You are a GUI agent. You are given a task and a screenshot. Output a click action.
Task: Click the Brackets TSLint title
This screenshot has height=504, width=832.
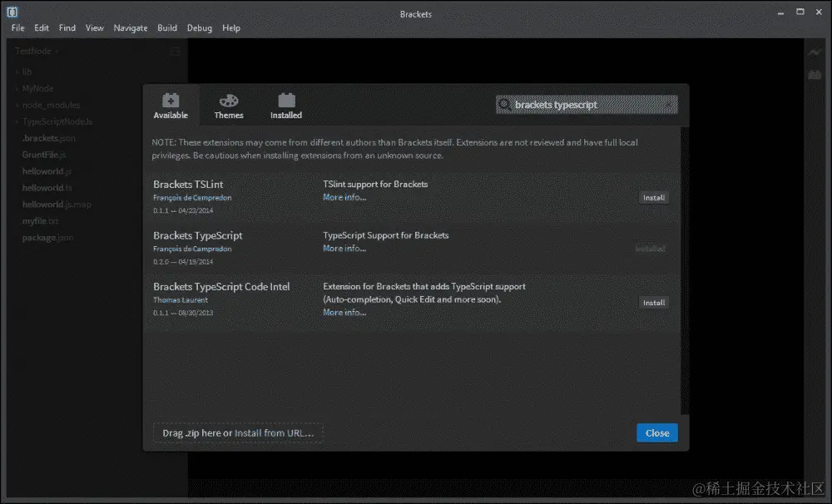188,184
